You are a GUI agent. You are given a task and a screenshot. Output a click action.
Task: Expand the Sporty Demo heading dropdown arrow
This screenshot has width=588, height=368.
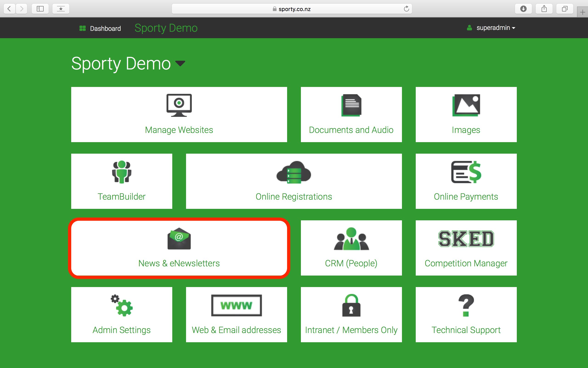point(180,63)
